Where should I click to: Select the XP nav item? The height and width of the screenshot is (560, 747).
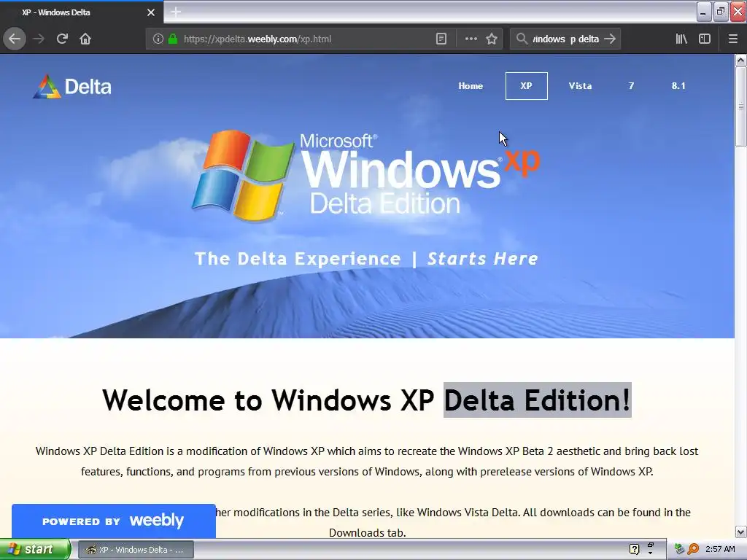526,86
